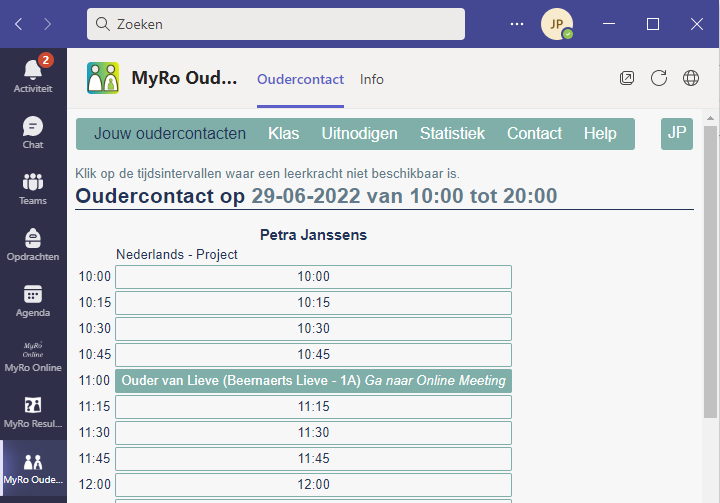Viewport: 720px width, 503px height.
Task: Open the MyRo Resultaten app
Action: pos(33,413)
